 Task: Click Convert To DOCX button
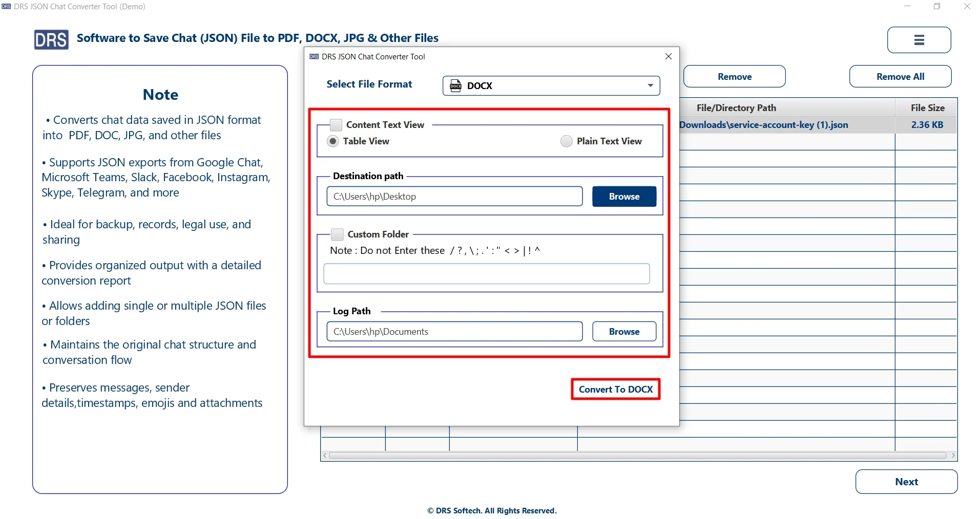point(615,390)
